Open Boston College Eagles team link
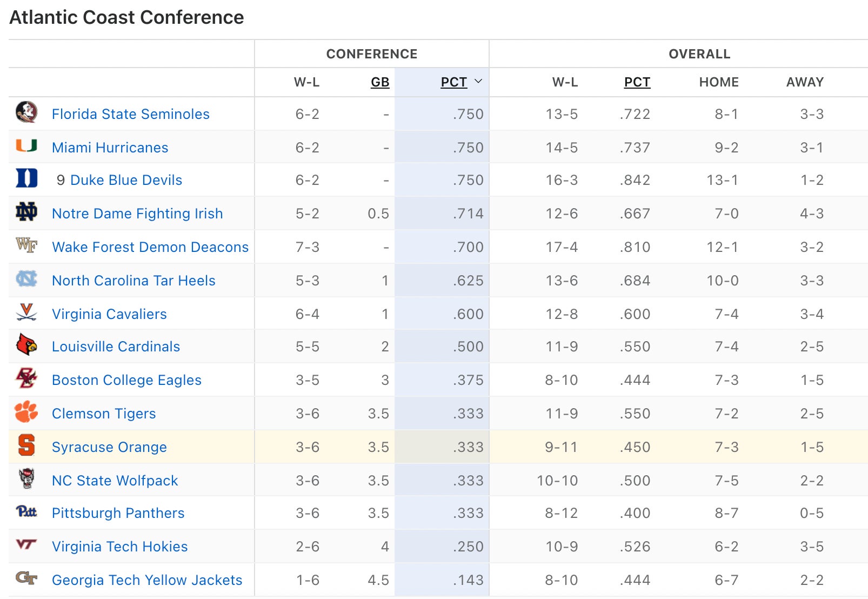The width and height of the screenshot is (868, 599). 126,380
